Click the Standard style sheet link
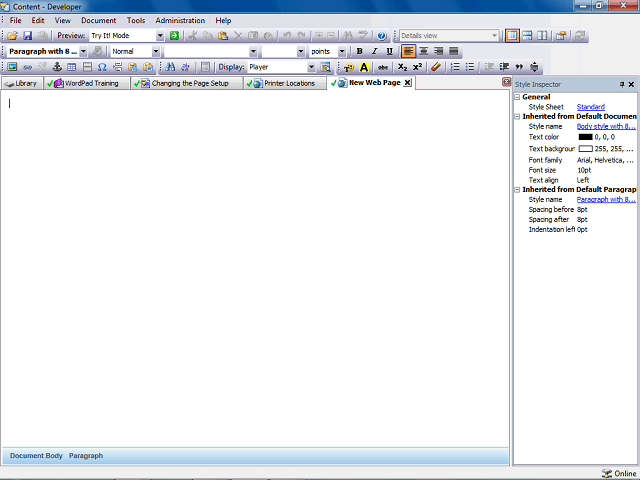Viewport: 640px width, 480px height. tap(591, 107)
